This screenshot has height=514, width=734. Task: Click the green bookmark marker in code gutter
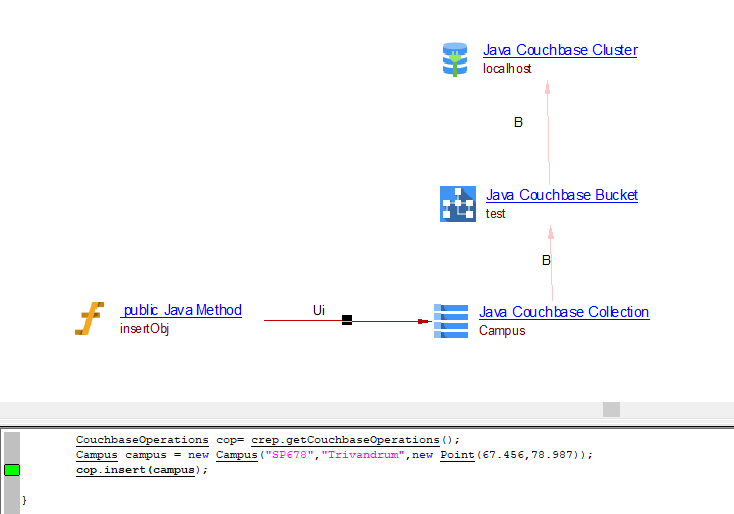click(x=12, y=470)
